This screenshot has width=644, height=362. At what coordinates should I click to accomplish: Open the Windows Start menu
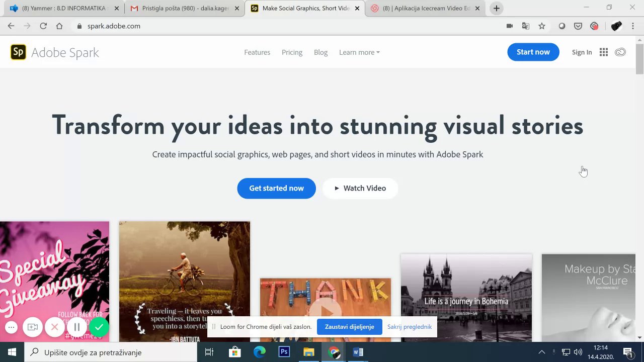[12, 352]
